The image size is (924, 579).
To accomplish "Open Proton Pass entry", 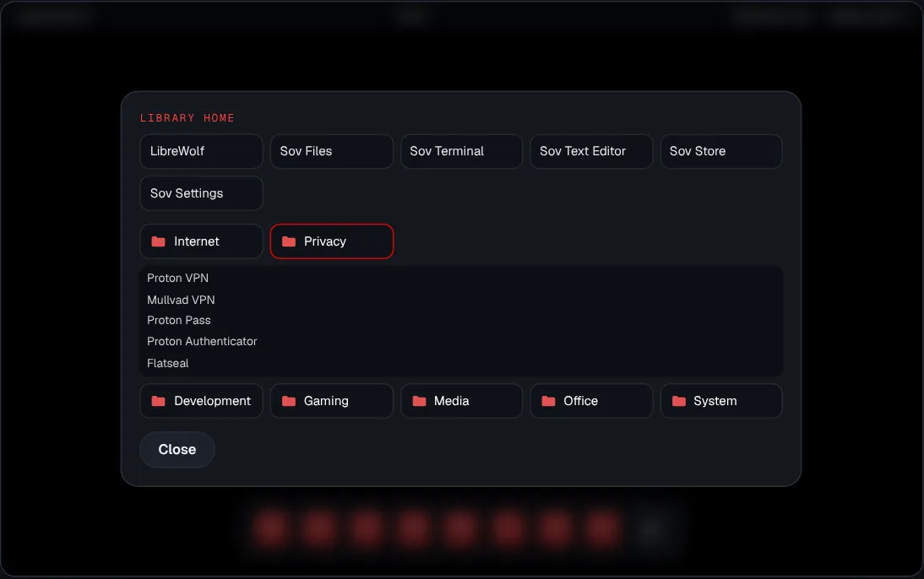I will pyautogui.click(x=178, y=321).
